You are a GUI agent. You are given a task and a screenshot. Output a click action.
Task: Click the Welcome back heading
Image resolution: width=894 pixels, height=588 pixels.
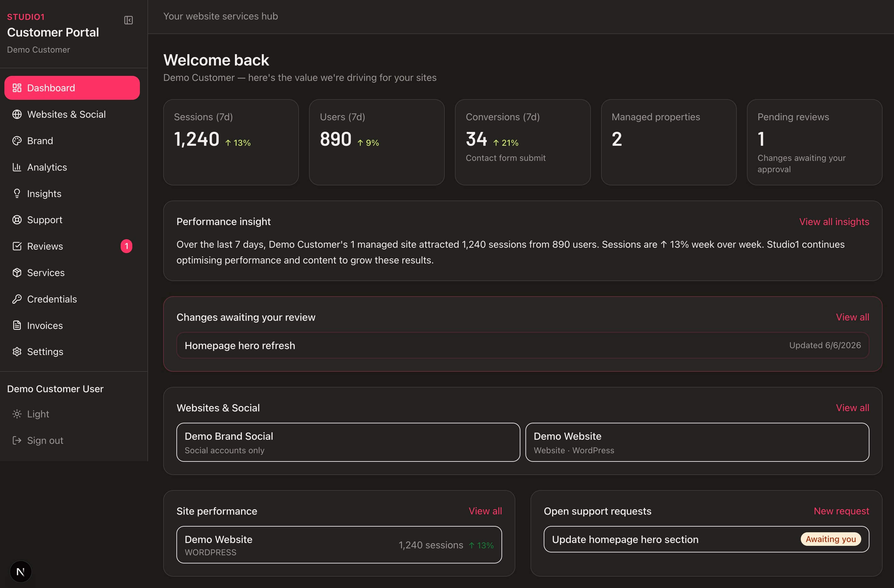tap(216, 60)
